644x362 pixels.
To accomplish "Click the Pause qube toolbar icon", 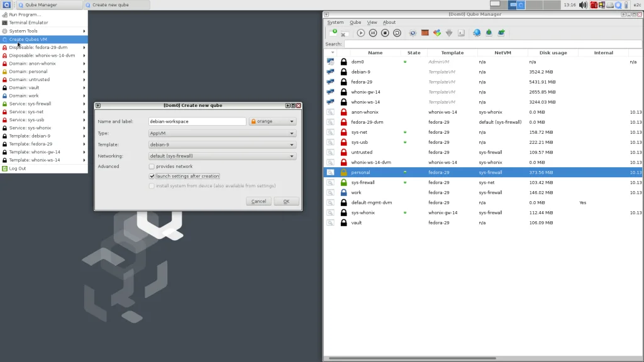I will coord(373,33).
